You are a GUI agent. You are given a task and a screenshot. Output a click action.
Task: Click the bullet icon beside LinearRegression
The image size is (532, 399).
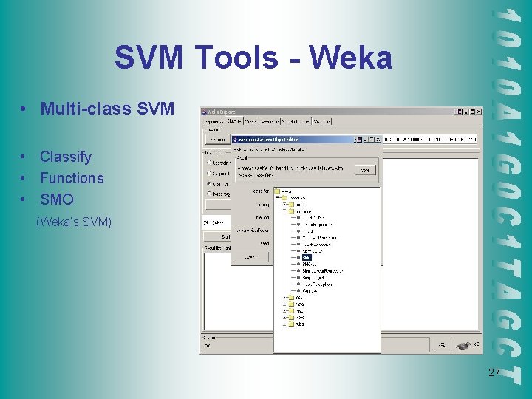point(299,225)
